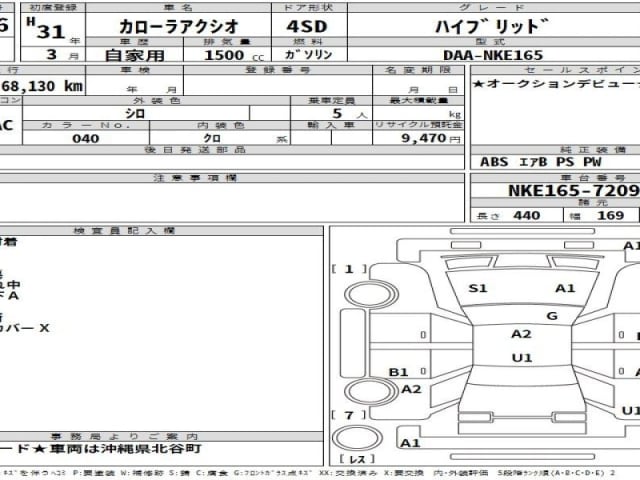Select the front wheel circle in the diagram

coord(371,294)
